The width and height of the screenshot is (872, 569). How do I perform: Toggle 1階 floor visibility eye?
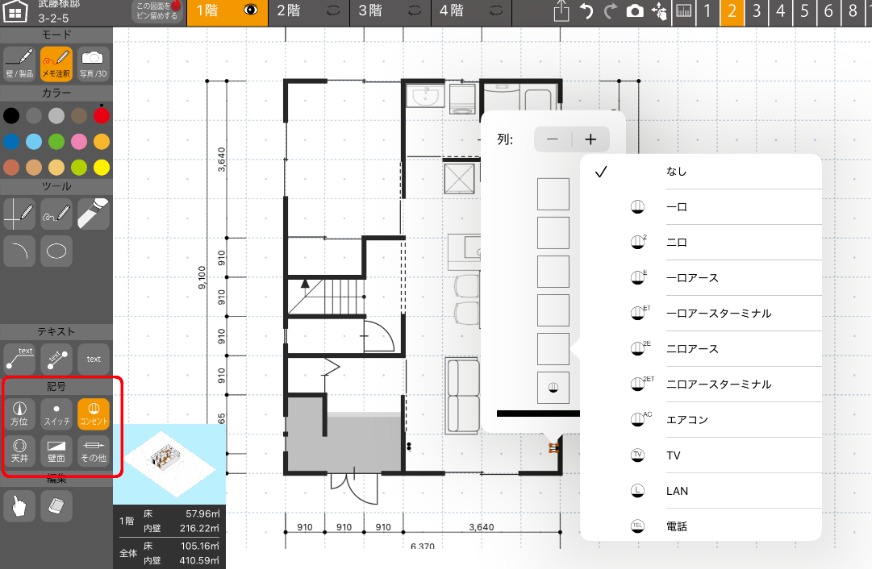click(249, 12)
